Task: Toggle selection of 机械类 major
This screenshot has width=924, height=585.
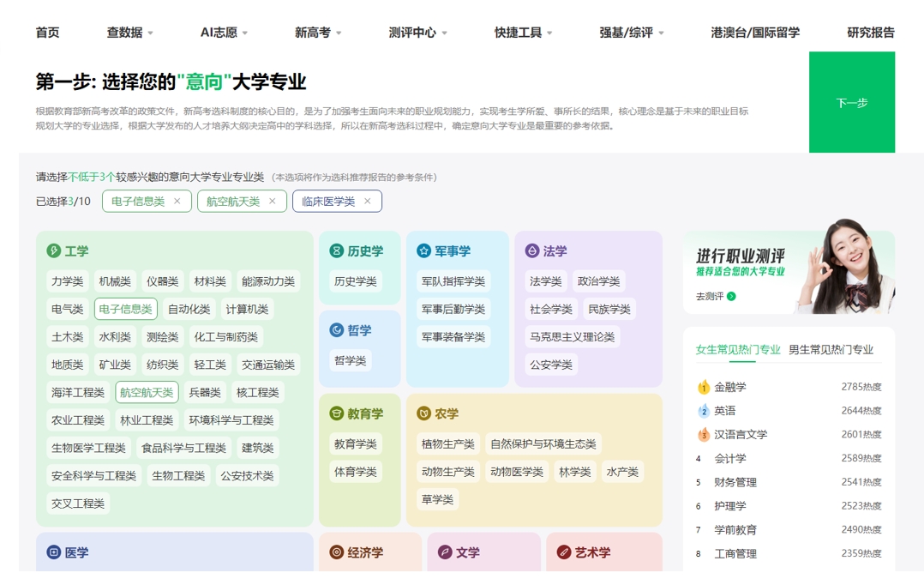Action: click(x=115, y=280)
